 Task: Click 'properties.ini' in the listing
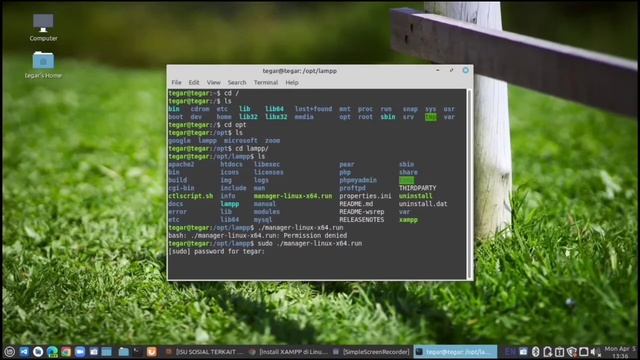(x=365, y=196)
